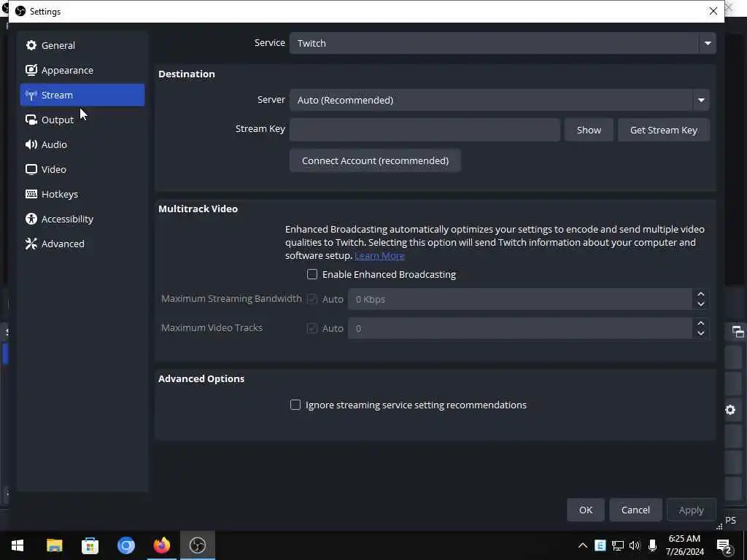Click the Appearance monitor icon
747x560 pixels.
(31, 70)
